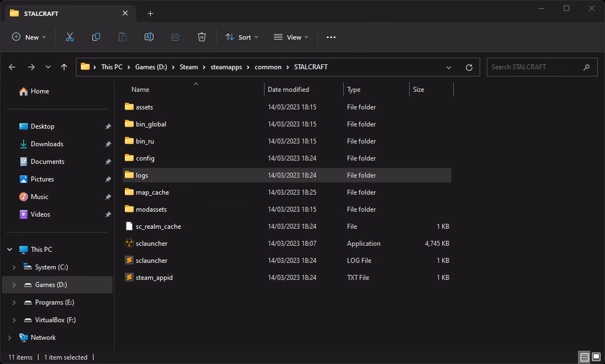Click the Share icon in toolbar

coord(175,37)
